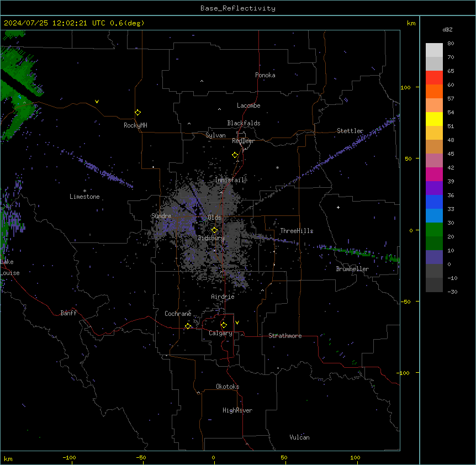Image resolution: width=476 pixels, height=465 pixels.
Task: Select the Sundre label
Action: click(x=161, y=216)
